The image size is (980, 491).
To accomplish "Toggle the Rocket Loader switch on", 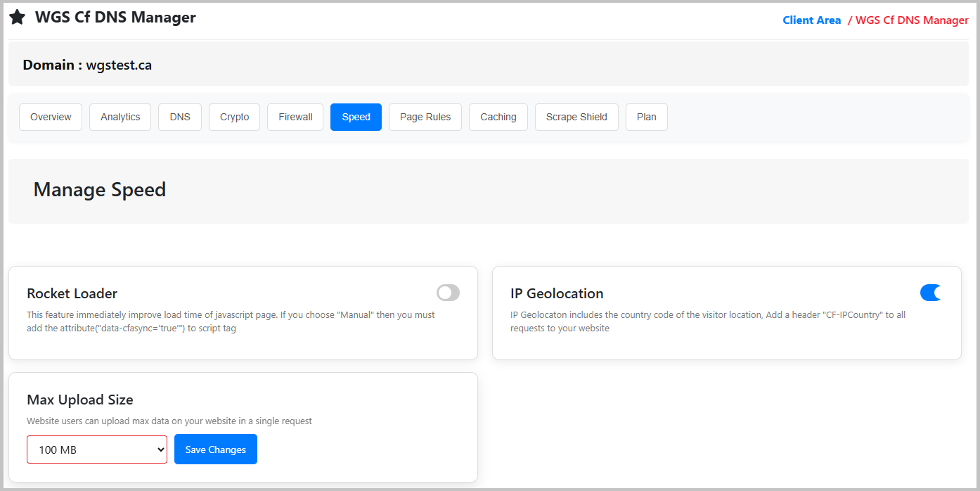I will [x=448, y=293].
